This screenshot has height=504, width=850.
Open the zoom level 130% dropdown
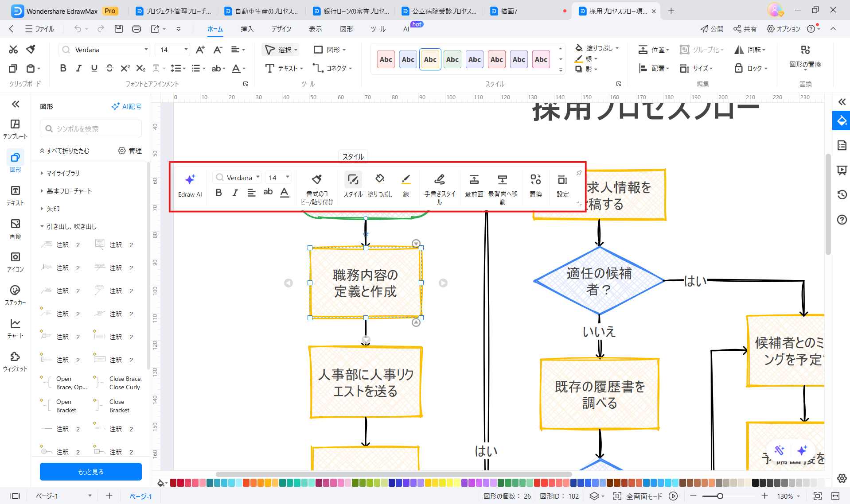[x=788, y=496]
